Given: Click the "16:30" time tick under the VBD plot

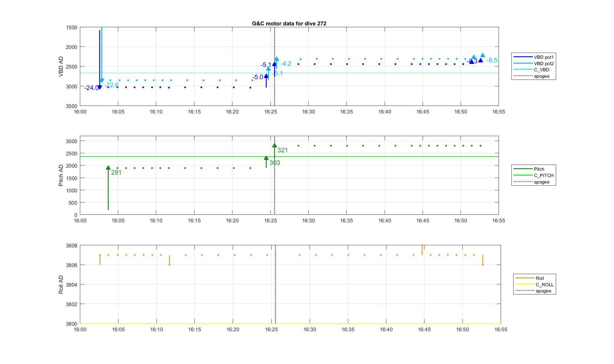Looking at the screenshot, I should 308,112.
